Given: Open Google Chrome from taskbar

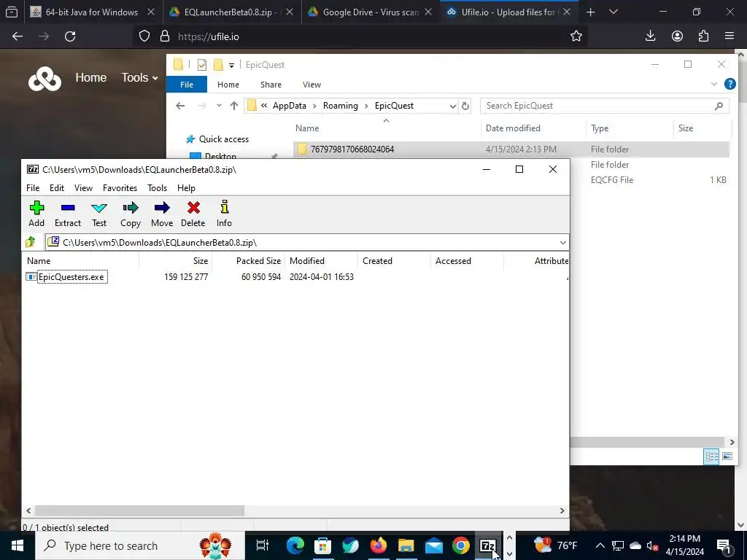Looking at the screenshot, I should pos(460,545).
